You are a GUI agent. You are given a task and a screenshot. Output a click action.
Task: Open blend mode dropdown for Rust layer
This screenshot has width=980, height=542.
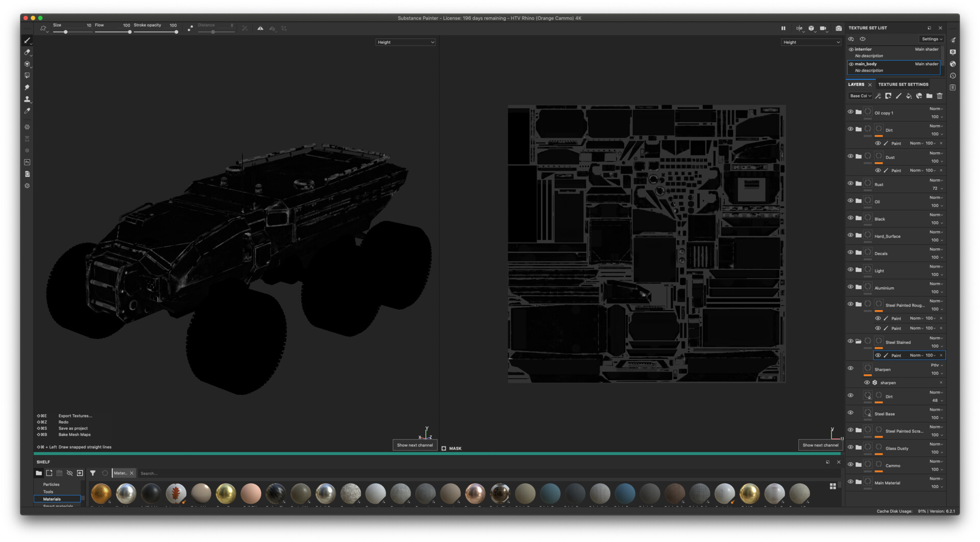point(936,180)
